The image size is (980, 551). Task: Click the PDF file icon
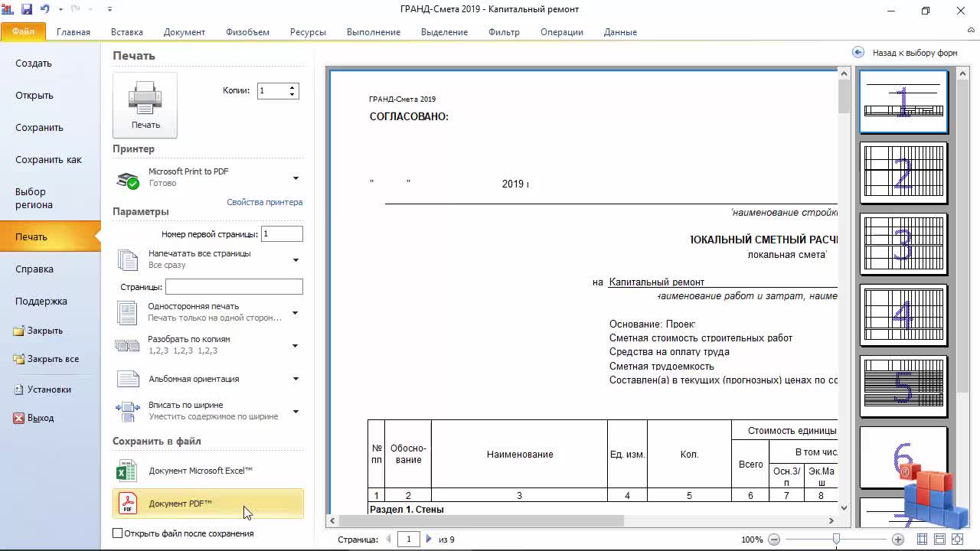pyautogui.click(x=127, y=504)
